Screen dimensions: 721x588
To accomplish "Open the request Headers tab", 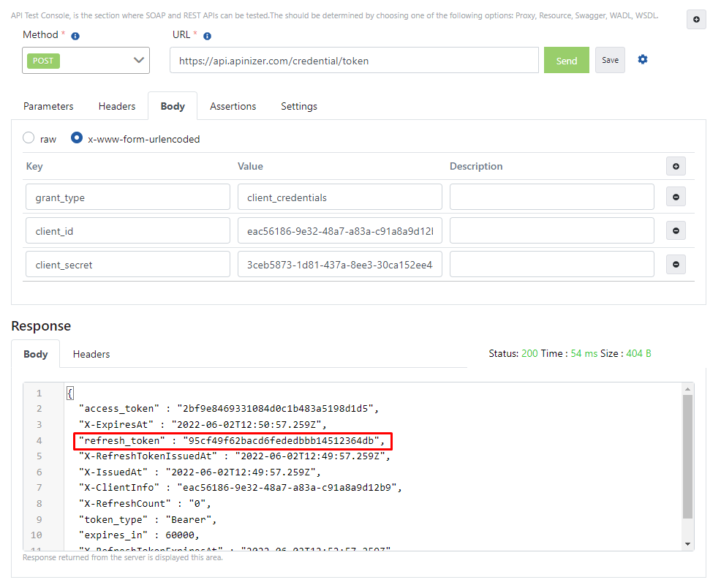I will pyautogui.click(x=117, y=106).
